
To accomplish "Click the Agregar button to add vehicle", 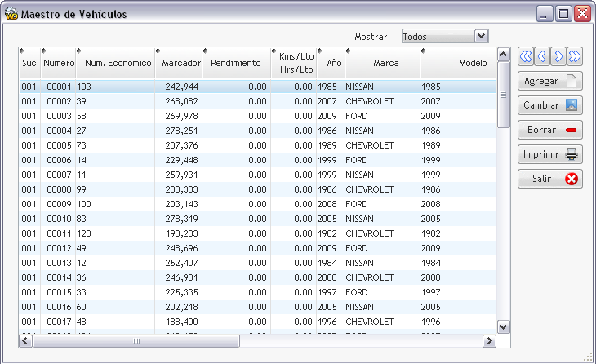I will (550, 81).
